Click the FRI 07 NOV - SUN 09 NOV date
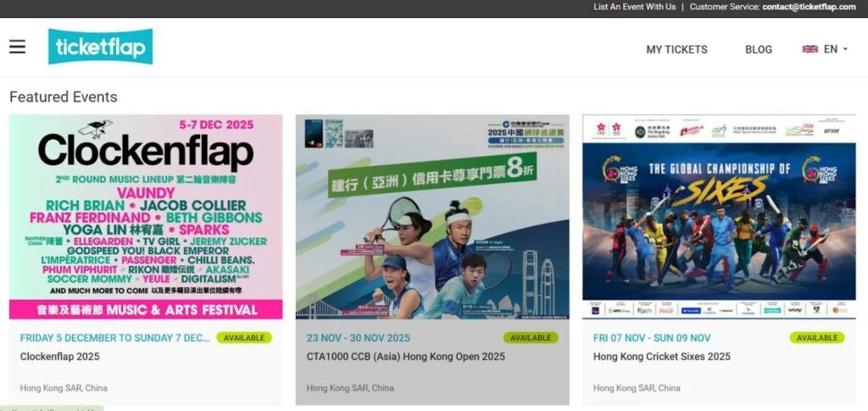This screenshot has height=411, width=868. (x=652, y=338)
